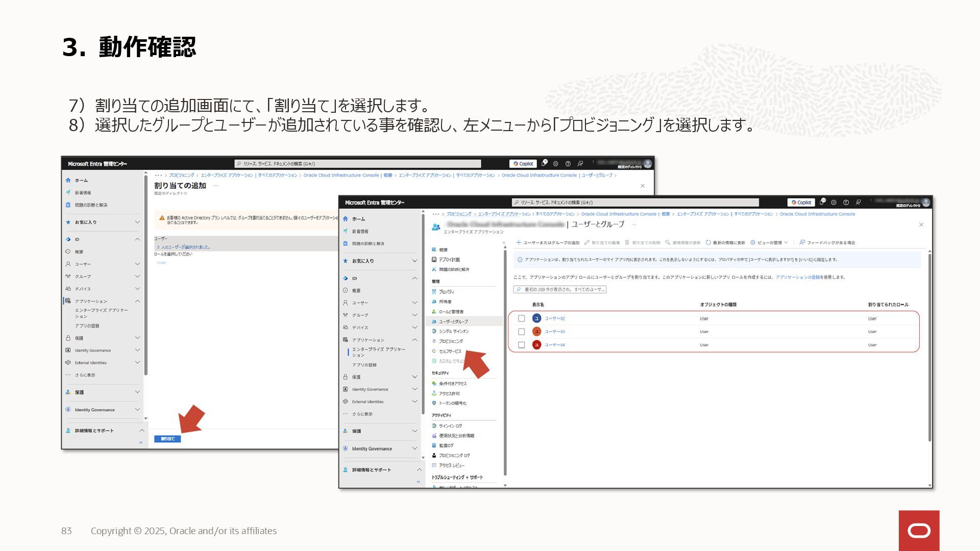Open the ユーザー04 user link
This screenshot has width=980, height=551.
(x=554, y=345)
